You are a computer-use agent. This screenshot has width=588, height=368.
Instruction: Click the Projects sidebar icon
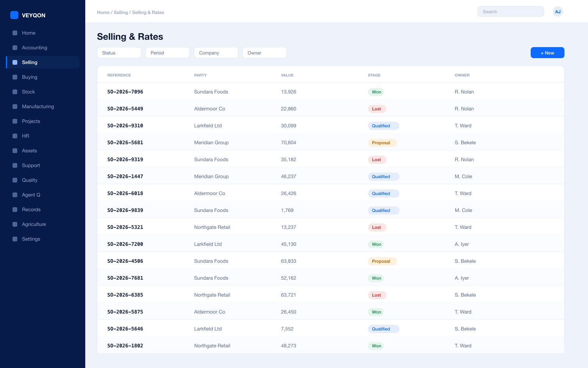point(15,121)
